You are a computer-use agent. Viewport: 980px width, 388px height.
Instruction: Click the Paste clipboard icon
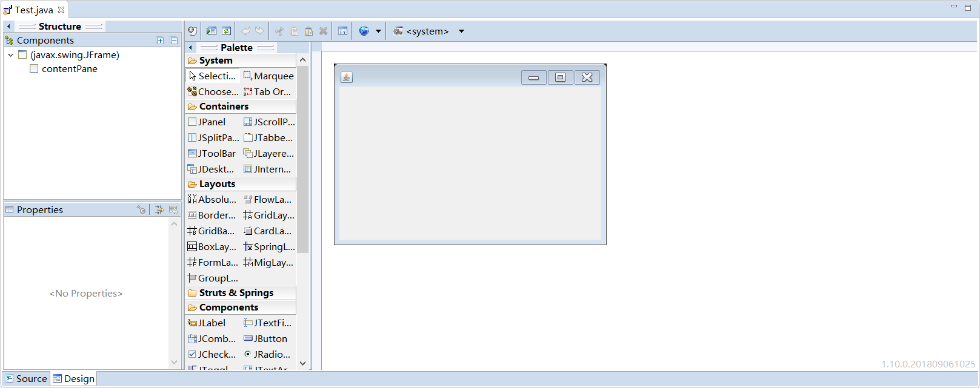[308, 31]
